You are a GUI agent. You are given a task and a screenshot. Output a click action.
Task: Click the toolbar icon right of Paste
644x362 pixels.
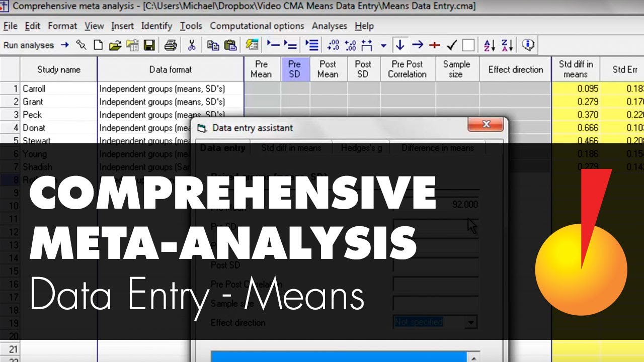click(252, 45)
